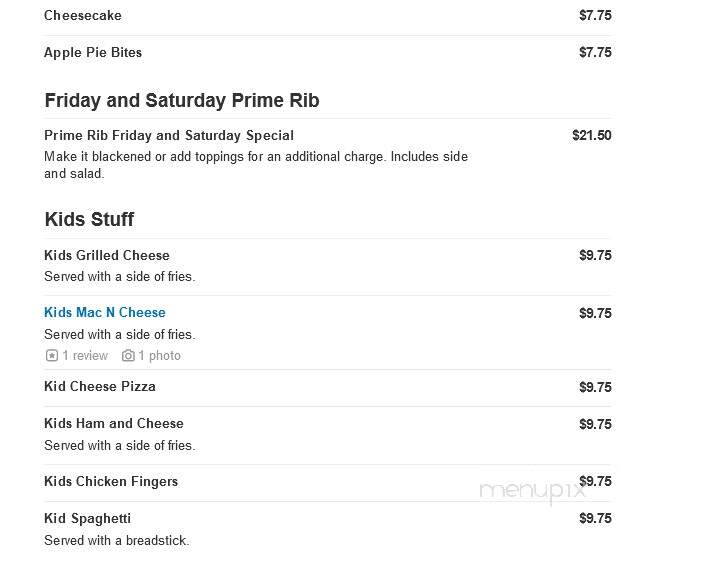Click the menupix watermark logo
The width and height of the screenshot is (712, 573).
532,492
